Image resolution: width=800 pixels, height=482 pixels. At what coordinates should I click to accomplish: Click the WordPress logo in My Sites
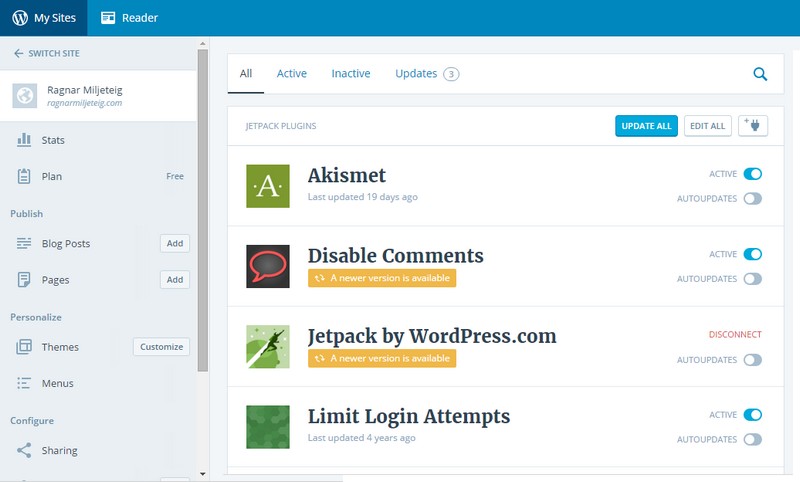click(20, 18)
